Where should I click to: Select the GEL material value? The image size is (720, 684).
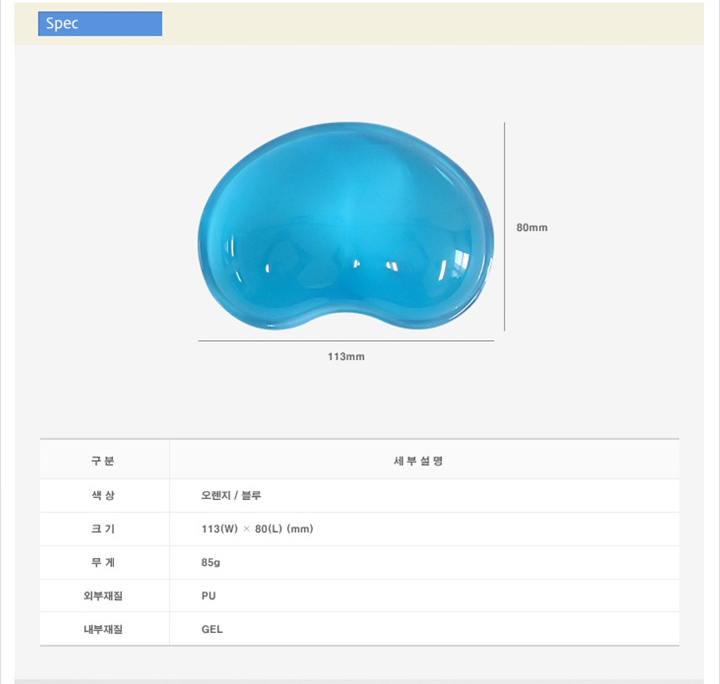212,629
